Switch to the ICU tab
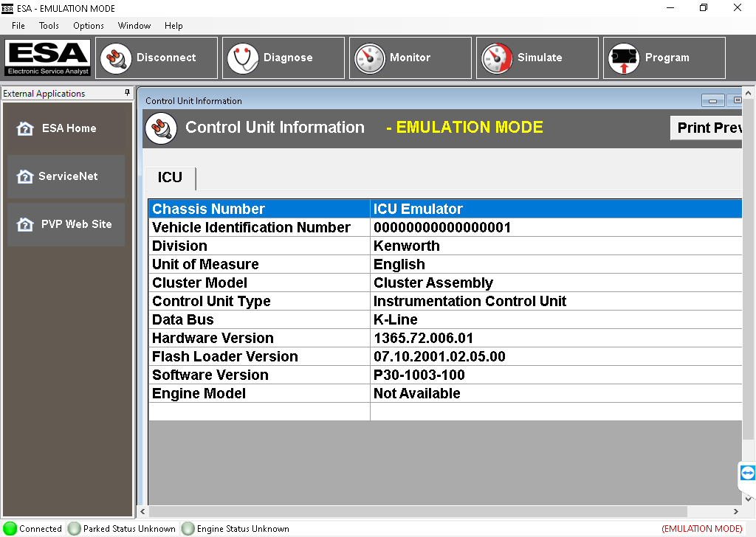 pos(170,177)
